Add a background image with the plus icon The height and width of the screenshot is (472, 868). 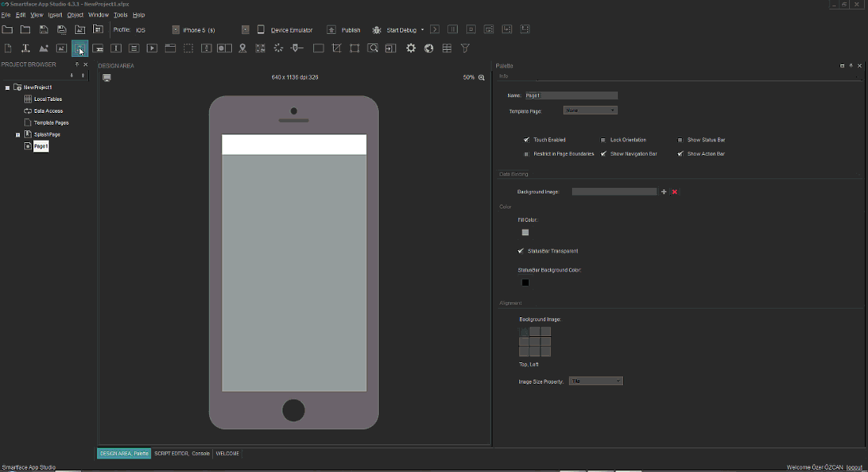[664, 191]
